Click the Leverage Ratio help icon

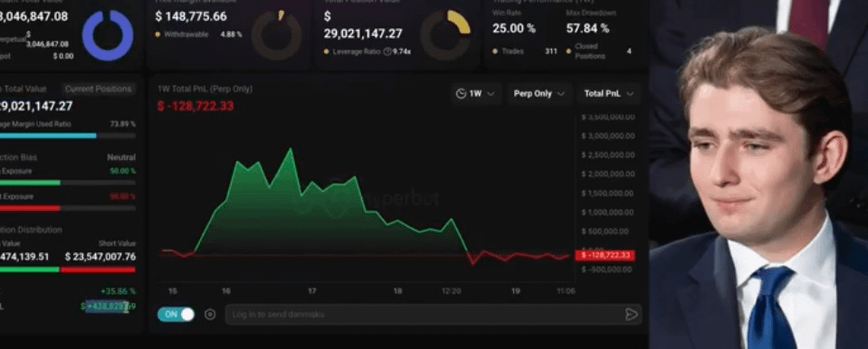point(387,52)
